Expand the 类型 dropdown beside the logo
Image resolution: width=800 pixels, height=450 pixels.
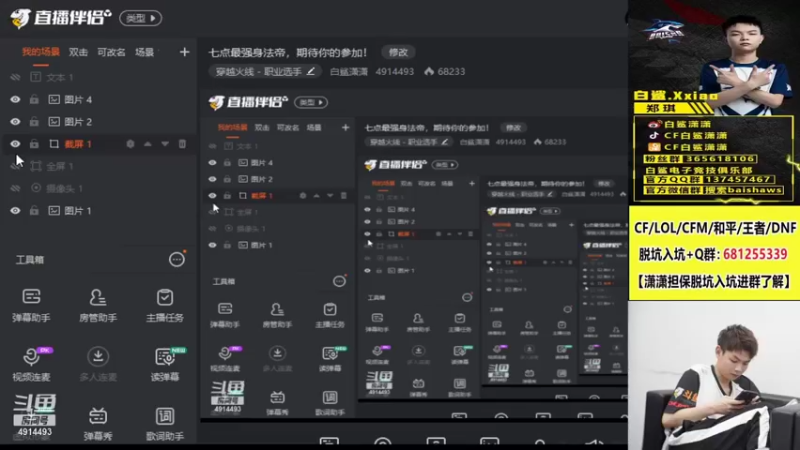pyautogui.click(x=141, y=18)
